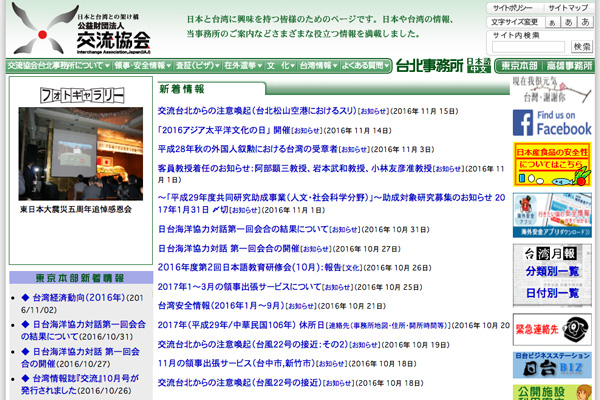Open the 公開施設 banner

(552, 392)
